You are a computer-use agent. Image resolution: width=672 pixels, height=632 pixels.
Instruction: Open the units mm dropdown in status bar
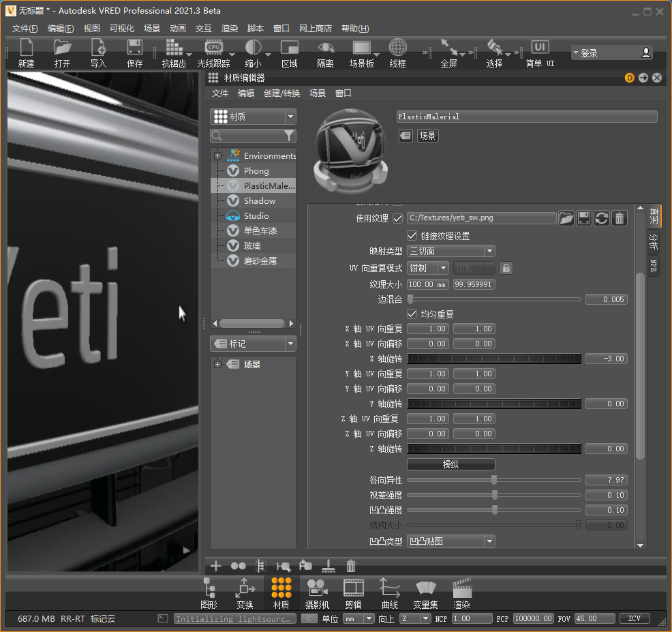[x=359, y=619]
